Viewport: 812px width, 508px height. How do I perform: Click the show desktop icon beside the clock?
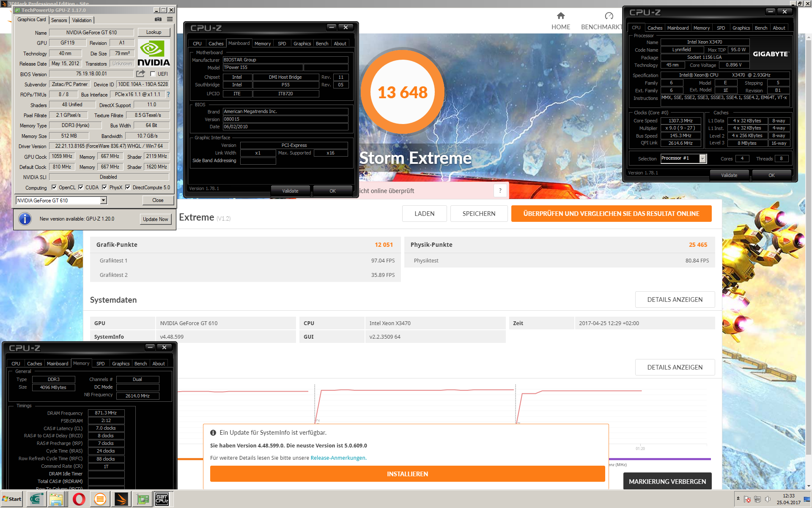click(808, 499)
